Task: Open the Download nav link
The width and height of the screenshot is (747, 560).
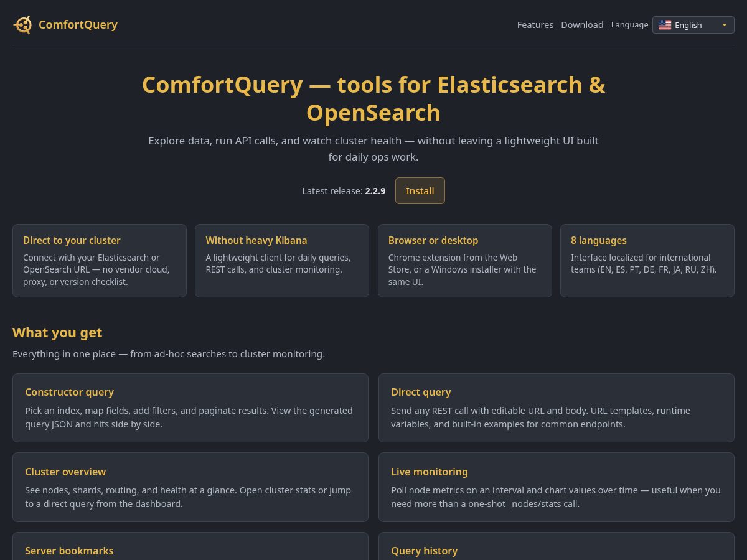Action: (582, 25)
